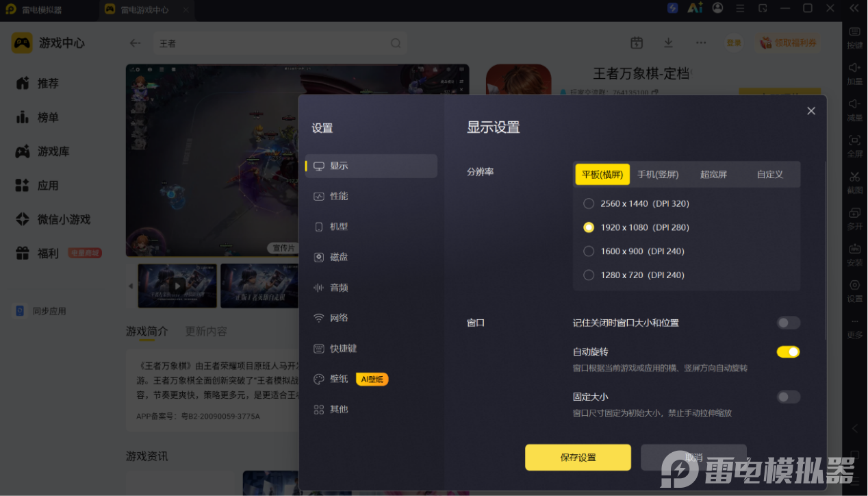
Task: Go back with the left arrow
Action: pyautogui.click(x=136, y=43)
